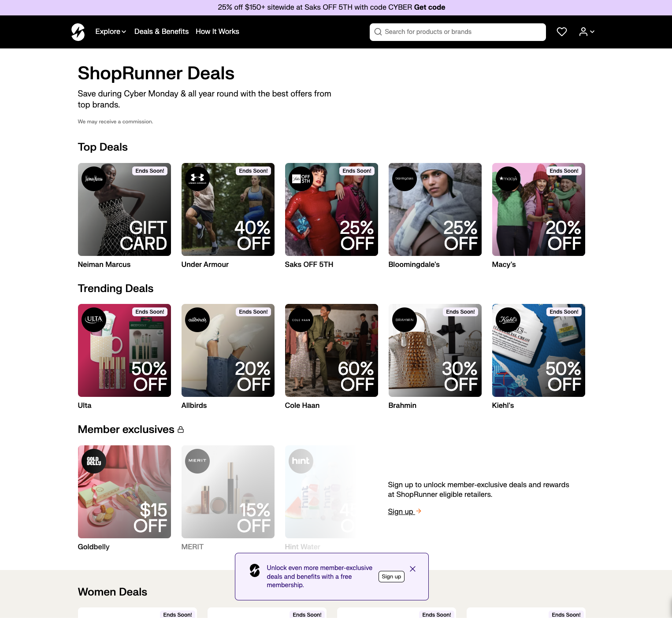Open the Bloomingdale's 25% off deal
This screenshot has height=618, width=672.
click(x=435, y=209)
